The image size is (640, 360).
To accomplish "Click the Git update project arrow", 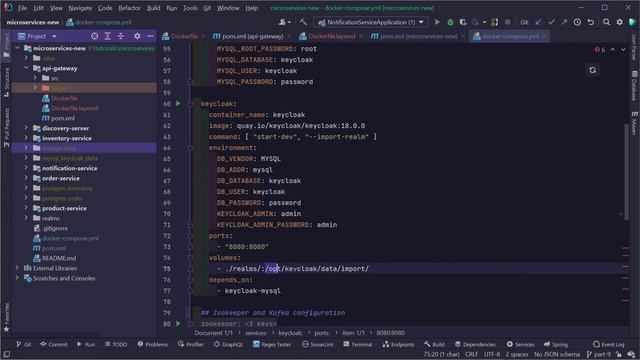I will 538,22.
